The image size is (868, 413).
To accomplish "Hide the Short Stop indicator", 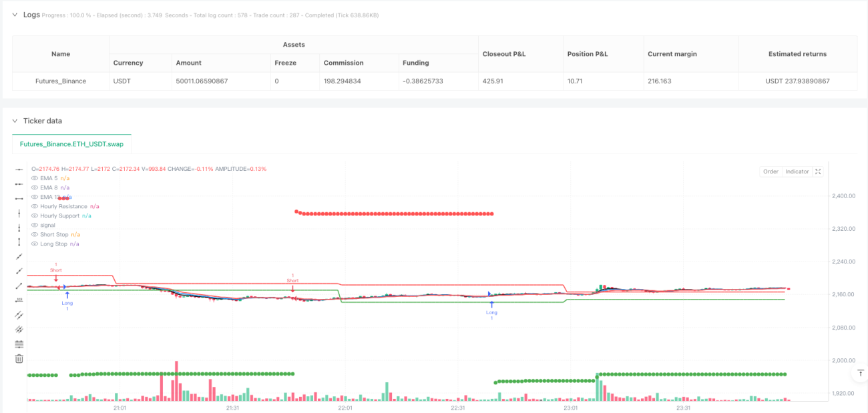I will 35,234.
